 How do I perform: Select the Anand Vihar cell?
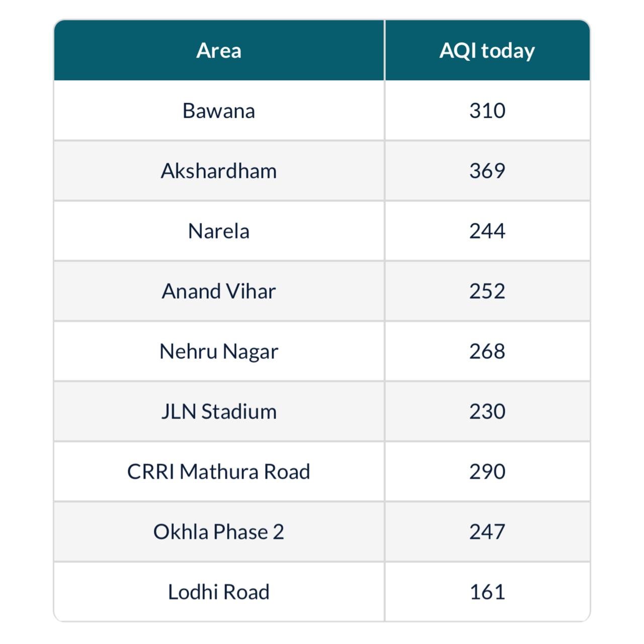(219, 291)
